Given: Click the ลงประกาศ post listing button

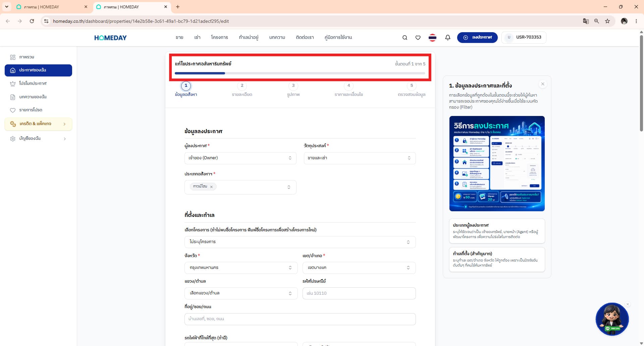Looking at the screenshot, I should 477,37.
